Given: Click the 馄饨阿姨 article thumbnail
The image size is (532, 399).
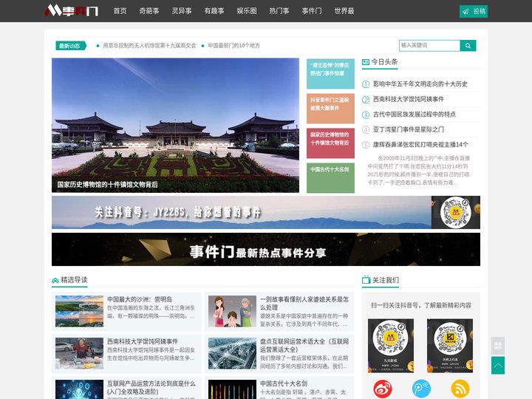Looking at the screenshot, I should point(79,353).
